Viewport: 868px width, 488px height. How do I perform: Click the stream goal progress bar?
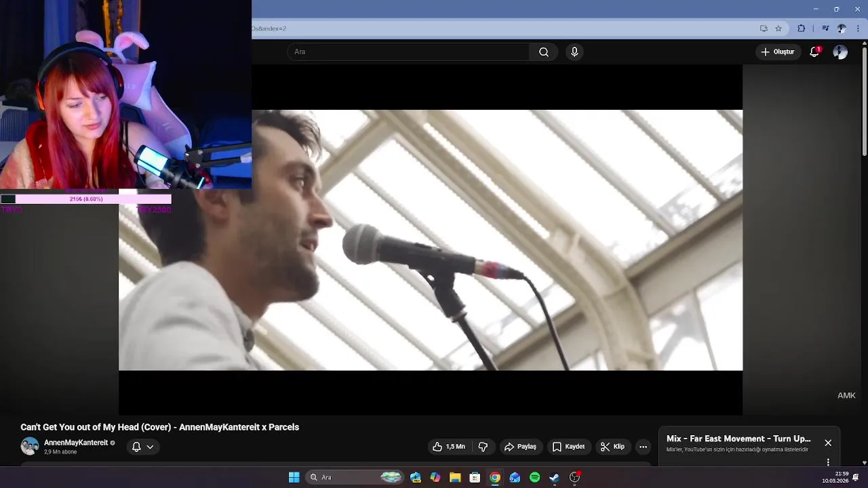tap(86, 199)
